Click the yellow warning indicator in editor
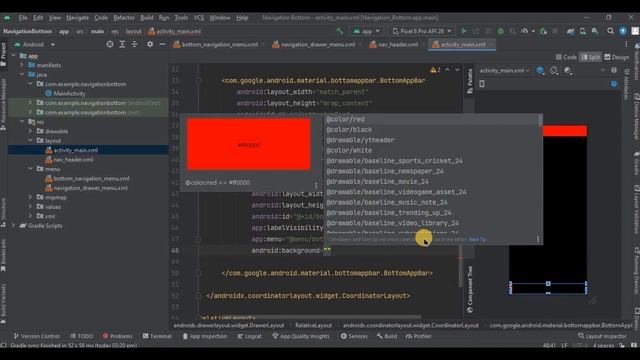Screen dimensions: 640x360 pyautogui.click(x=435, y=70)
